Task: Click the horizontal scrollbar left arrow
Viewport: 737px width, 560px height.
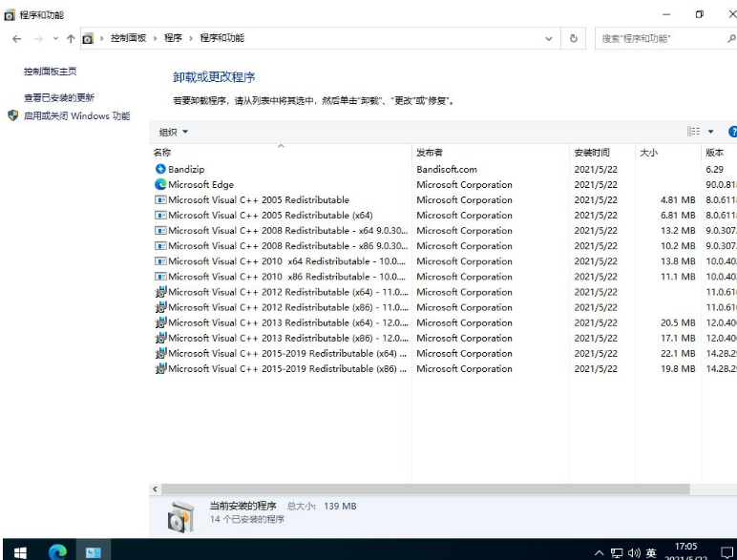Action: click(x=155, y=489)
